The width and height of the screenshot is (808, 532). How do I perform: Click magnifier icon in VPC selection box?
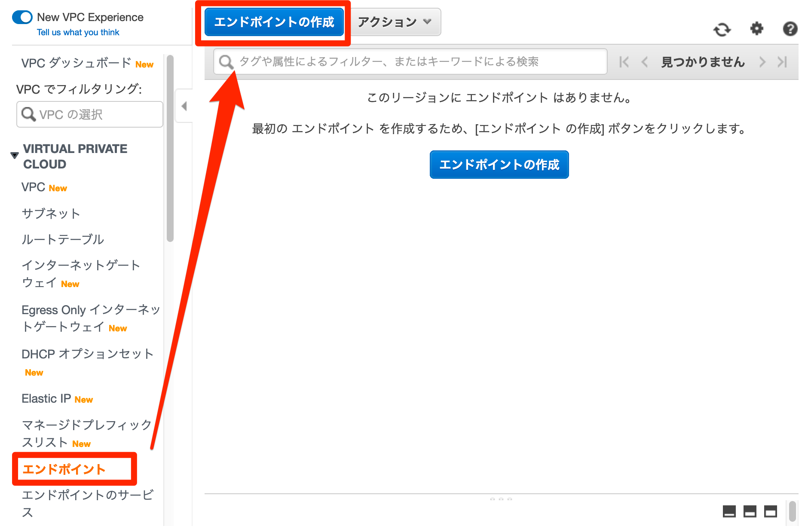28,114
